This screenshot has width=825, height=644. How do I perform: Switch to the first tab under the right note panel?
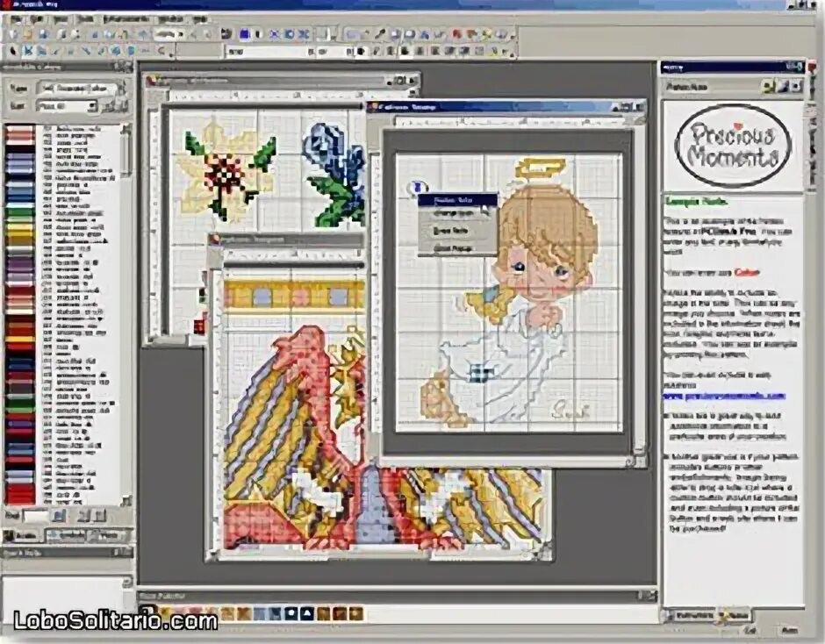click(689, 615)
